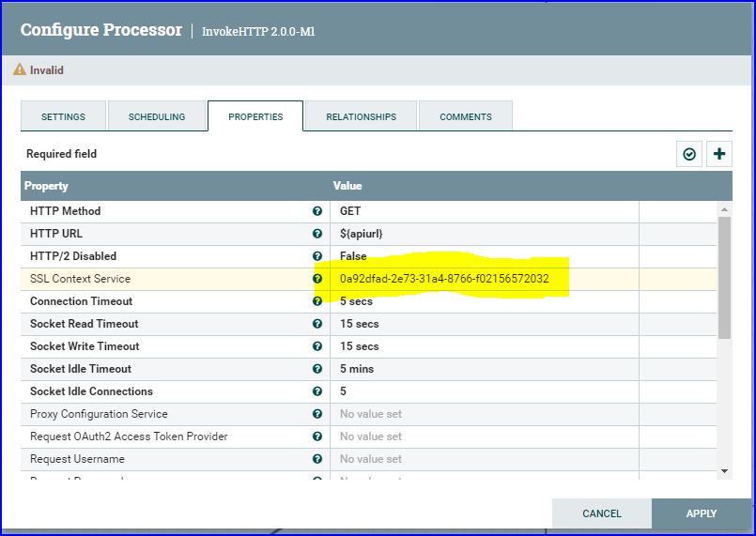This screenshot has width=756, height=536.
Task: Switch to the SETTINGS tab
Action: (63, 116)
